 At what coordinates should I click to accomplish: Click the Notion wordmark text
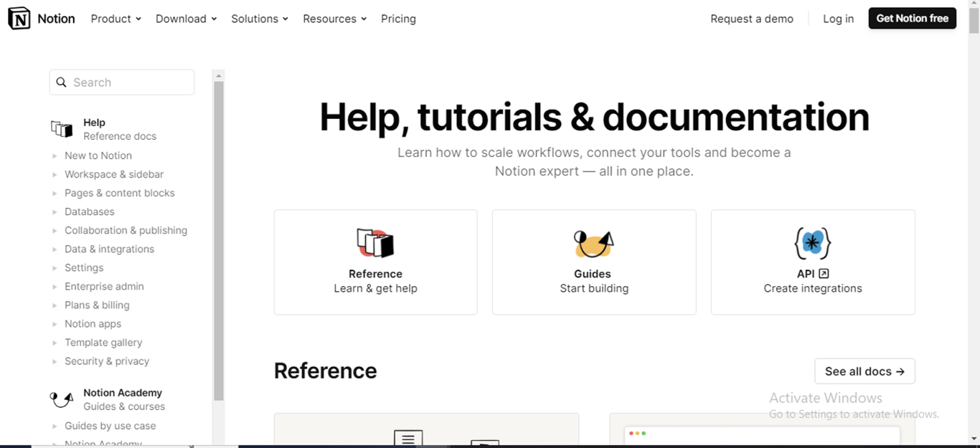point(56,19)
